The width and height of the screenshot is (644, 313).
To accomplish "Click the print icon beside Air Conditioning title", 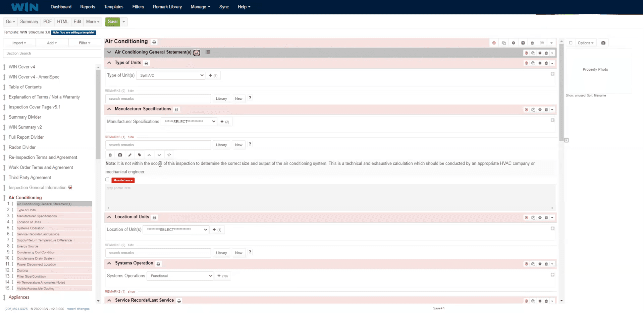I will point(154,42).
